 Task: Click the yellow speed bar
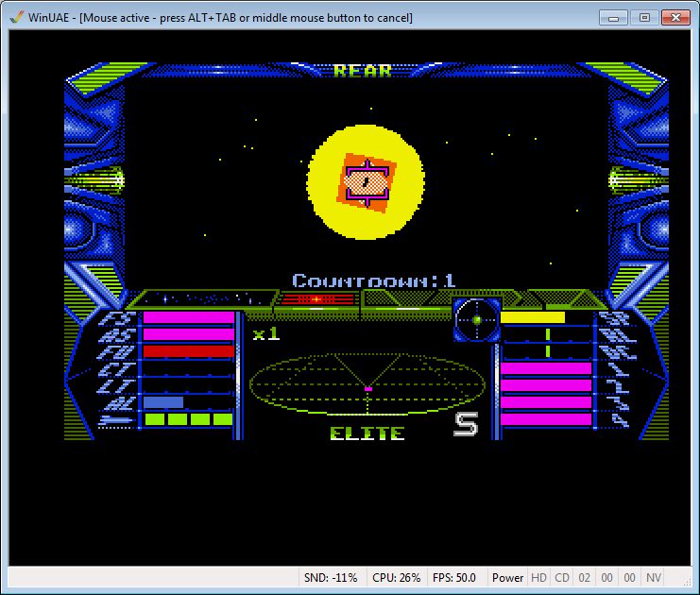tap(533, 317)
